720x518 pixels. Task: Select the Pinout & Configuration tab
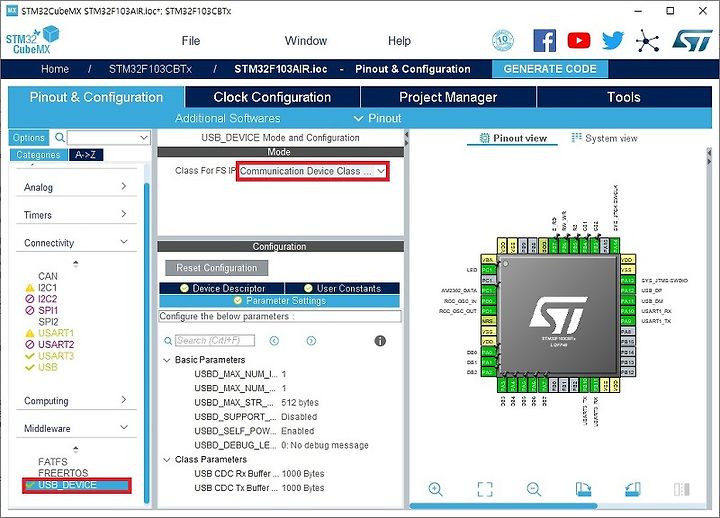96,97
